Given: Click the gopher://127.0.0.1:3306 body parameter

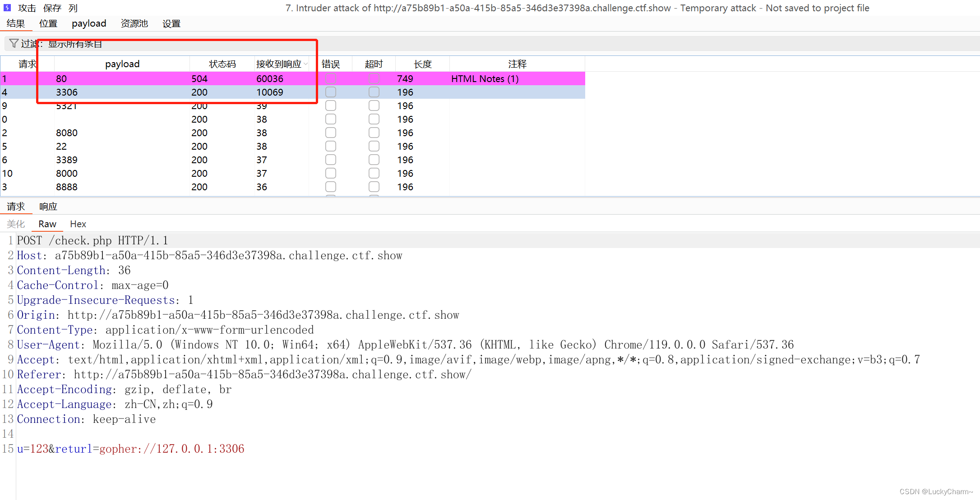Looking at the screenshot, I should click(x=171, y=449).
